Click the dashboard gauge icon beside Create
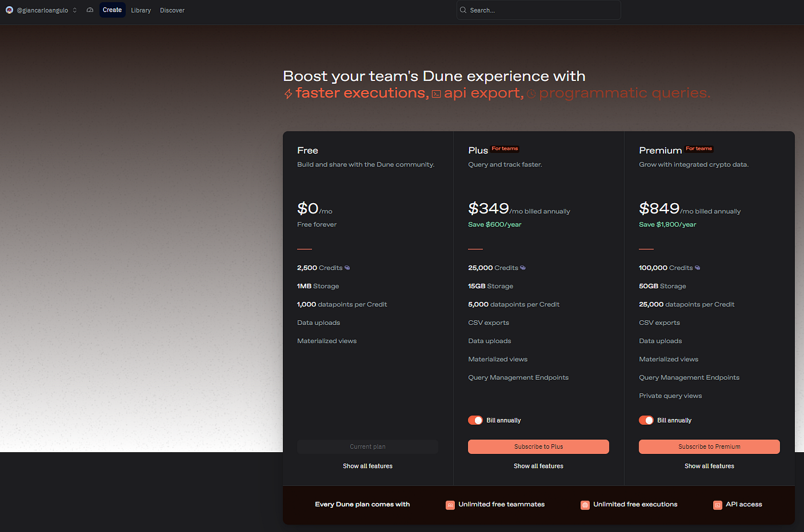Viewport: 804px width, 532px height. pos(90,10)
